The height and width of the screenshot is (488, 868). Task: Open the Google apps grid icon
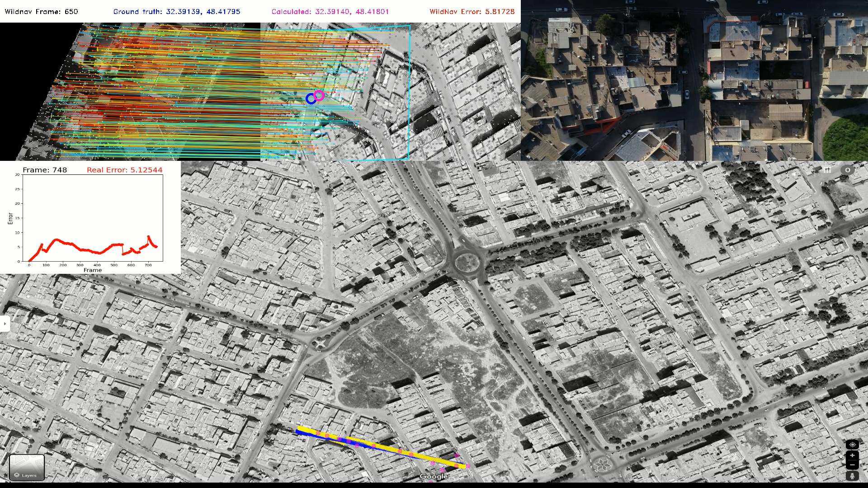click(827, 170)
